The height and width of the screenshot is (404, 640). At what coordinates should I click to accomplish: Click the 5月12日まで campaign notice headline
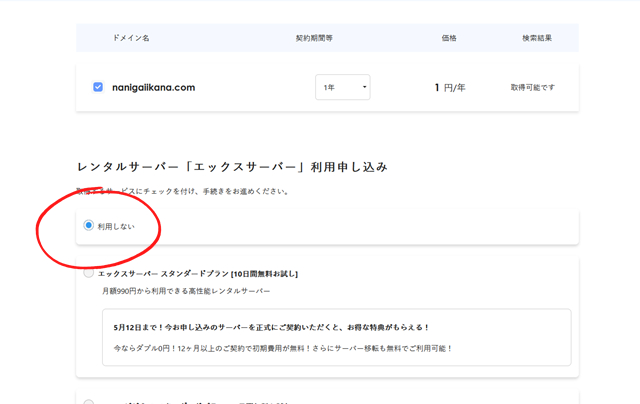pyautogui.click(x=271, y=327)
